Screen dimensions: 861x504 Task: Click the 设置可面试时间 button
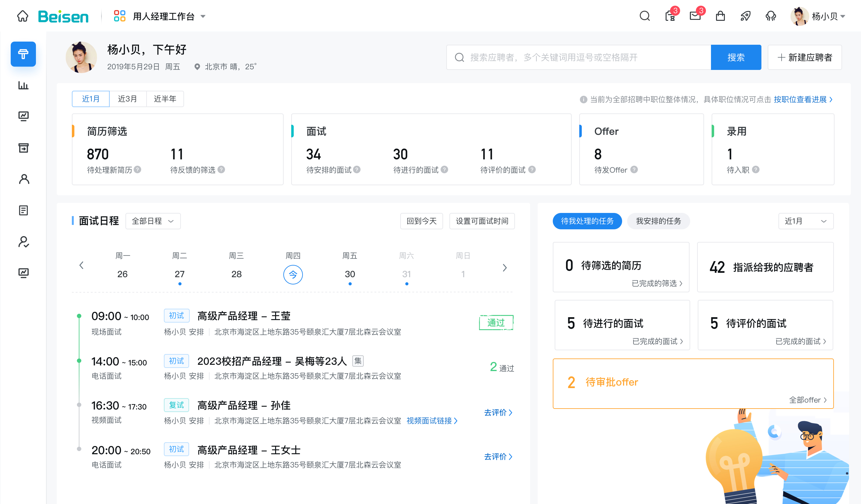482,221
